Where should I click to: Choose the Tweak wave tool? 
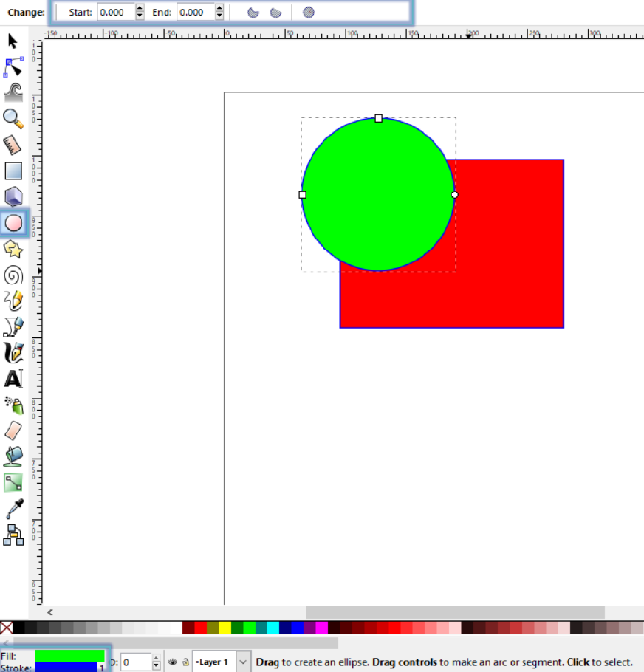(x=13, y=92)
